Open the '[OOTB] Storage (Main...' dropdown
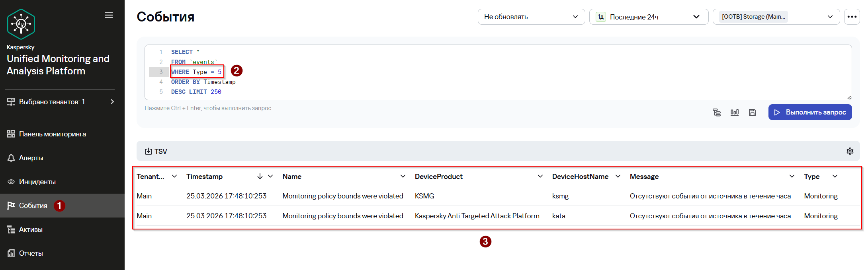 tap(776, 17)
